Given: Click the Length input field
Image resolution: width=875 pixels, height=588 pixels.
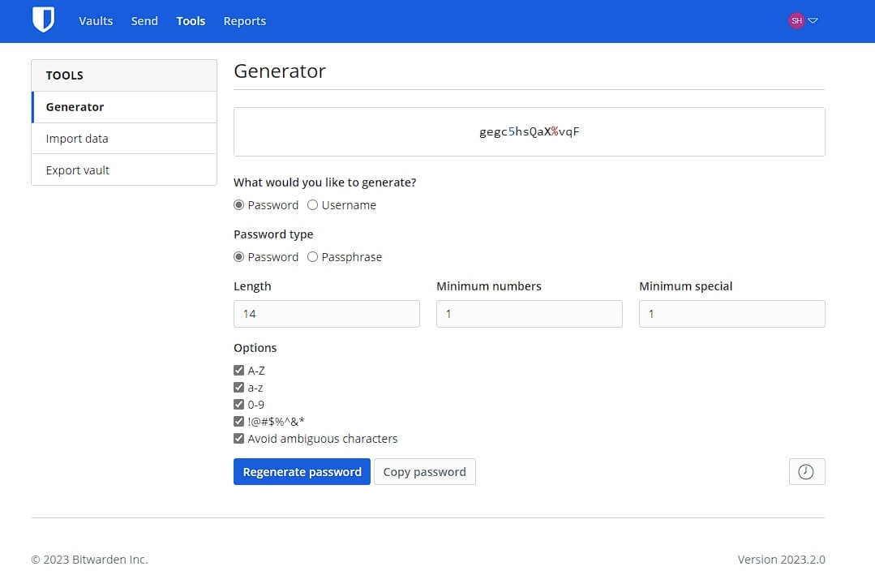Looking at the screenshot, I should [x=327, y=314].
